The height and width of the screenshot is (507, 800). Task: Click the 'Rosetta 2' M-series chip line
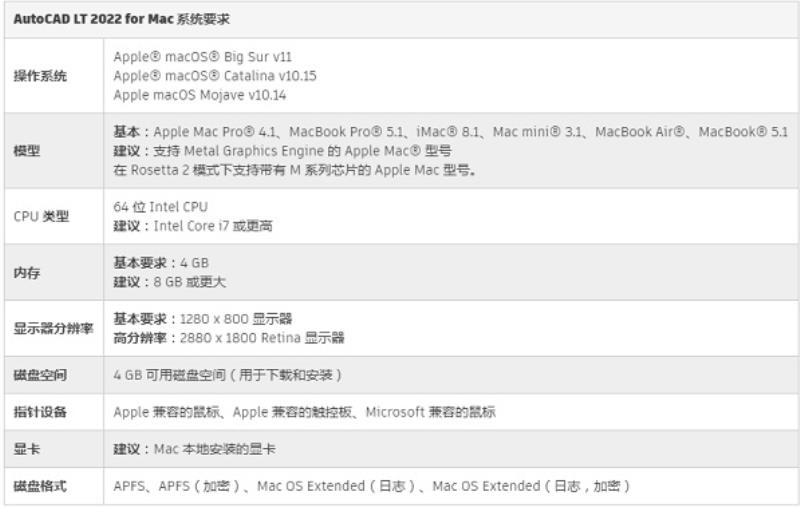pos(294,170)
